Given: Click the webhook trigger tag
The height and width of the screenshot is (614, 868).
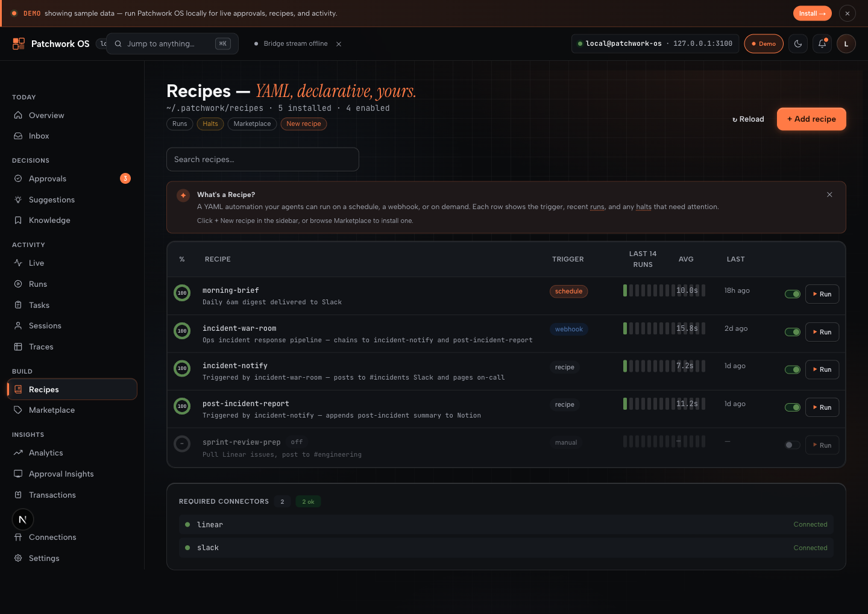Looking at the screenshot, I should coord(569,329).
